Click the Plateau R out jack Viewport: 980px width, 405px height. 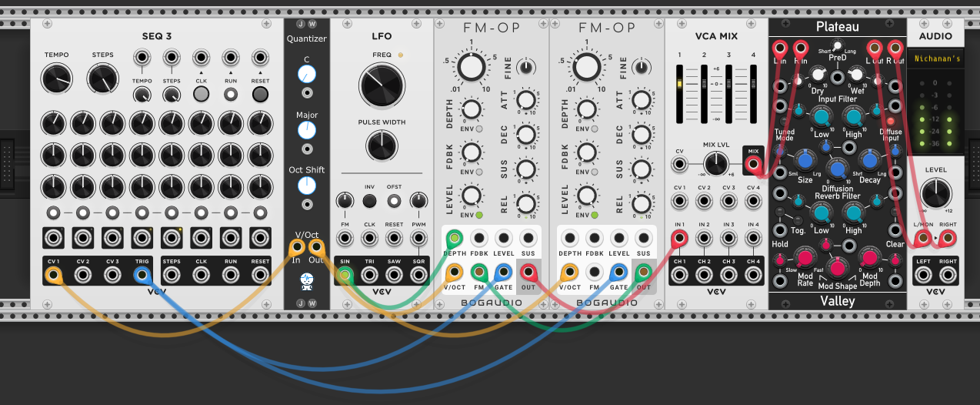[895, 49]
